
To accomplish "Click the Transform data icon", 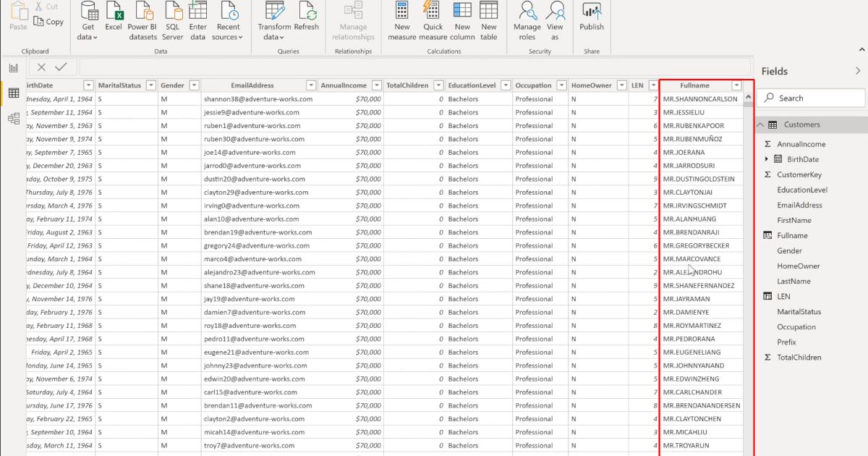I will tap(273, 20).
